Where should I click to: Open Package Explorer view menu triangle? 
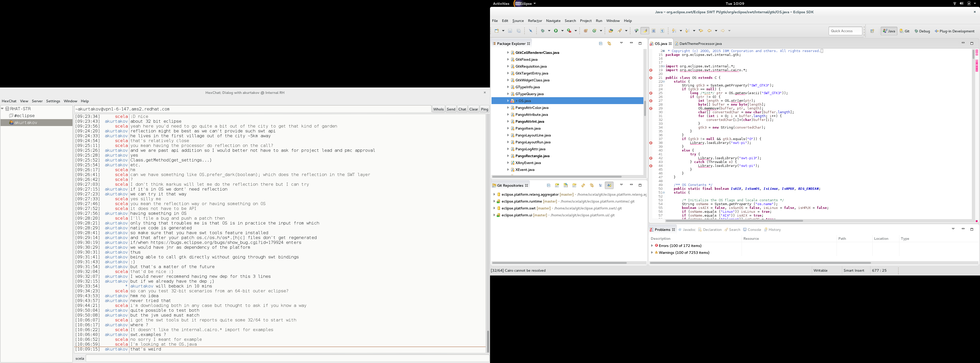point(622,43)
